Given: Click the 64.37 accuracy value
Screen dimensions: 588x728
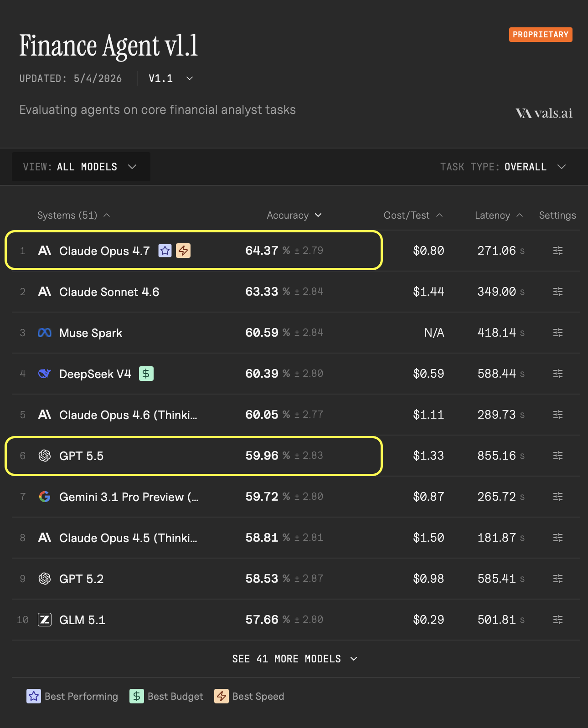Looking at the screenshot, I should click(x=262, y=251).
